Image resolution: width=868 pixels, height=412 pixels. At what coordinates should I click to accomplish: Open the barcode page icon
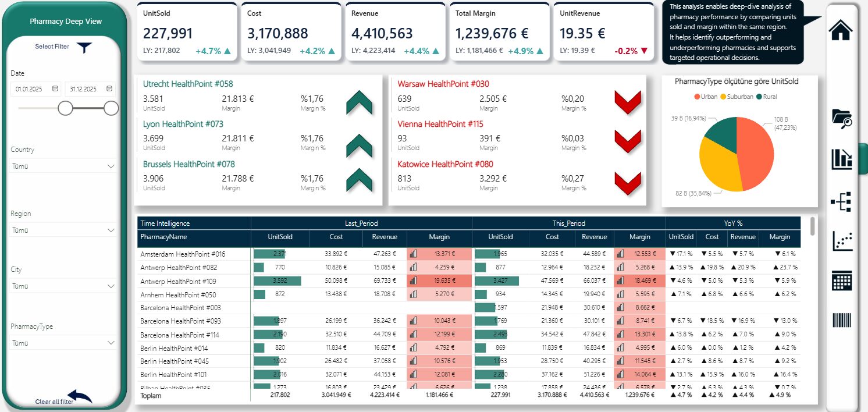click(x=841, y=321)
